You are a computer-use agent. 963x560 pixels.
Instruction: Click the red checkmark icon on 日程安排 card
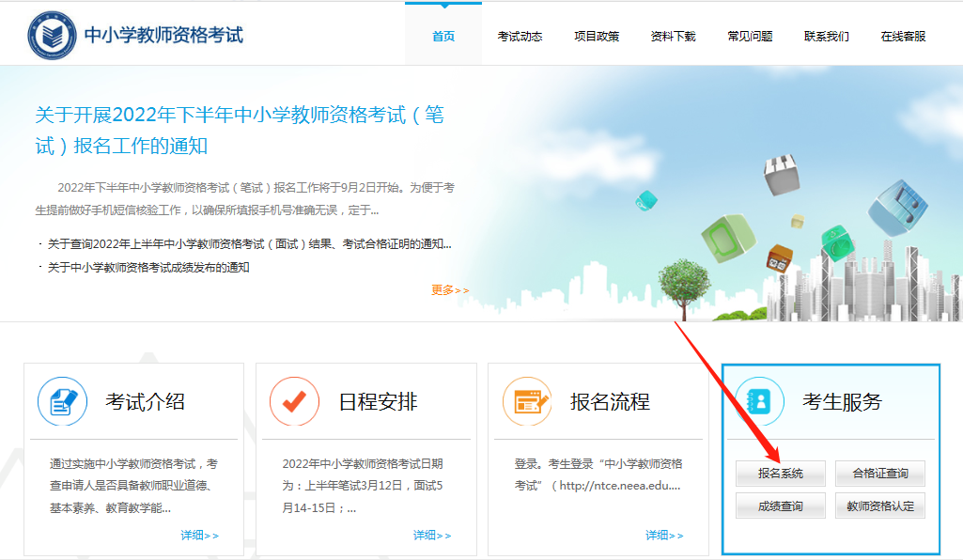pos(291,398)
